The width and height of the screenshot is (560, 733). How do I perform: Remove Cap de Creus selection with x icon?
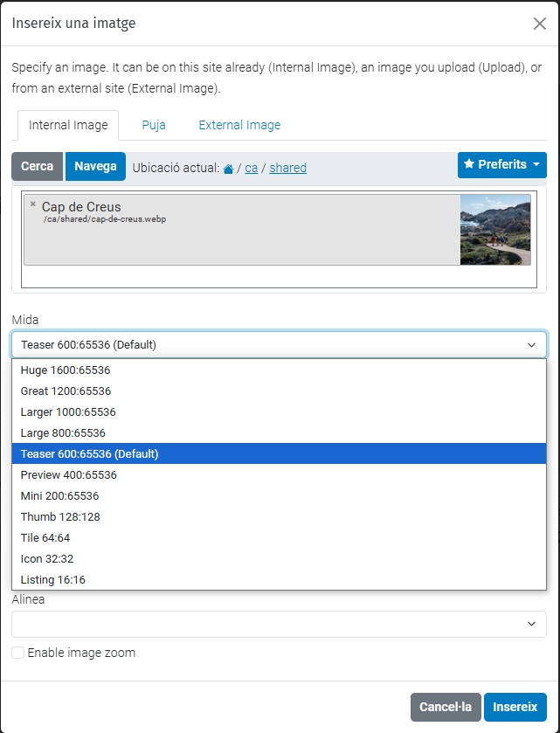pos(33,204)
